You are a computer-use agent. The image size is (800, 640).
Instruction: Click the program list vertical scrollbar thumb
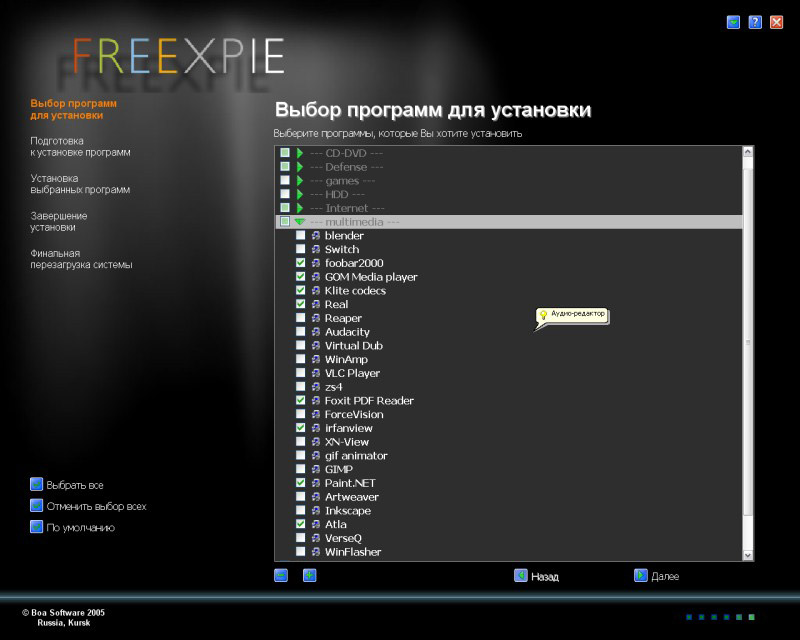click(748, 342)
